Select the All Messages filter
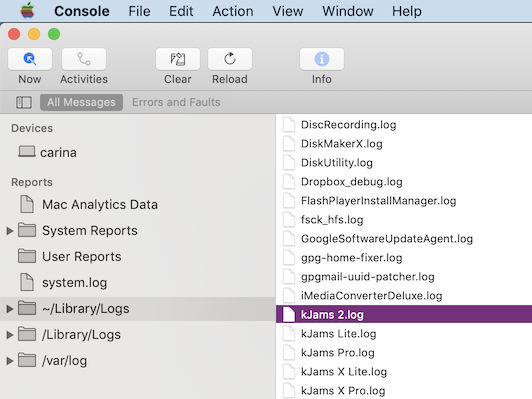532x399 pixels. [81, 102]
